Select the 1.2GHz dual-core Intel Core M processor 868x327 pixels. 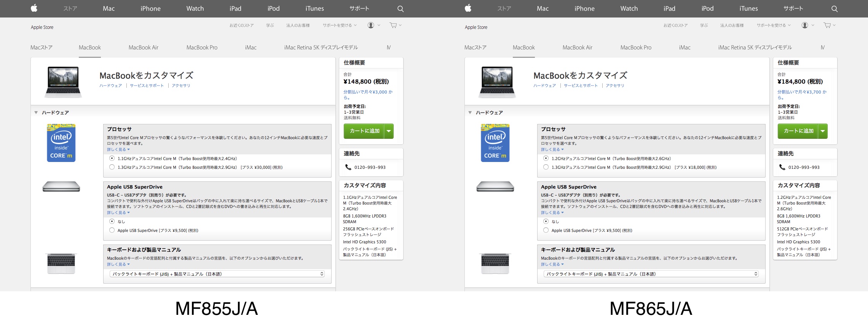(x=546, y=158)
